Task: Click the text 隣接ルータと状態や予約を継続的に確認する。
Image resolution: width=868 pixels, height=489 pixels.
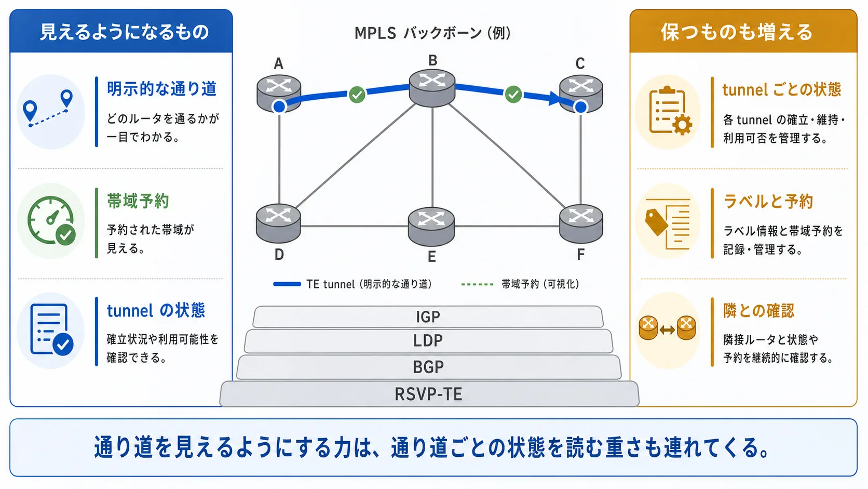Action: pos(778,349)
